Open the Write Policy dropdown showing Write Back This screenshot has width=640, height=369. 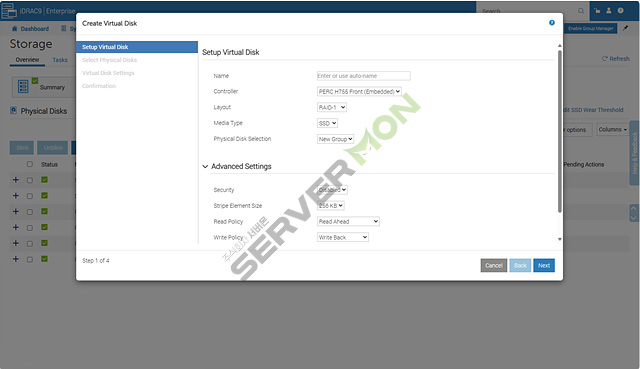click(343, 237)
